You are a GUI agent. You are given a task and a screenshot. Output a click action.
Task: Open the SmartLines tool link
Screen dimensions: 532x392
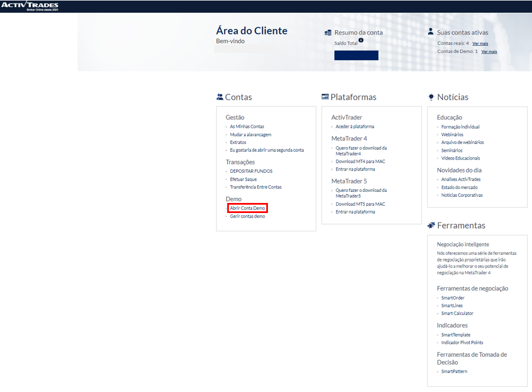[x=452, y=306]
